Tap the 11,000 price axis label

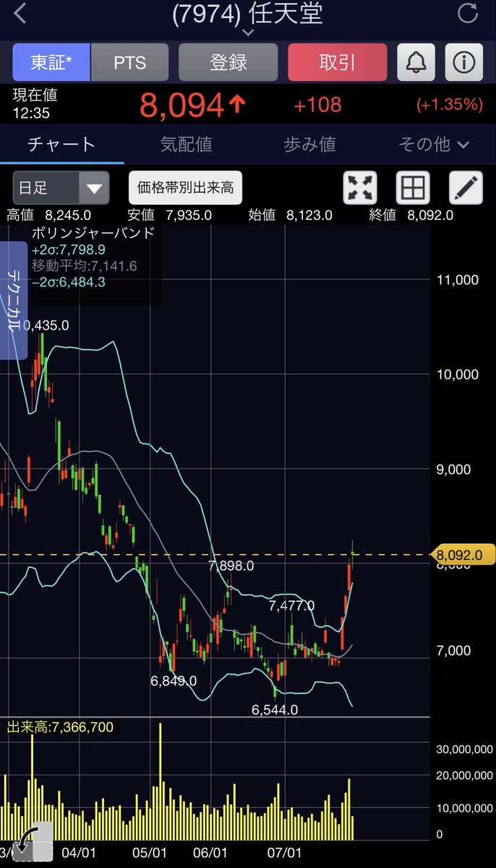[x=458, y=280]
